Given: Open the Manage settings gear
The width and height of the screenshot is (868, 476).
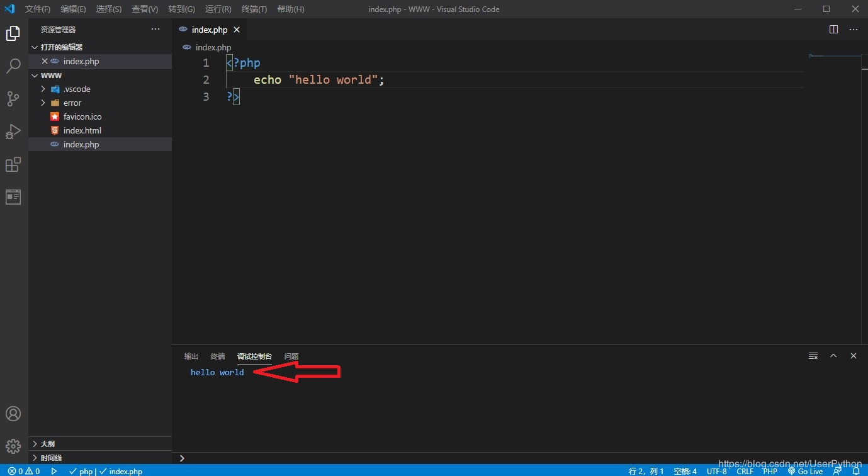Looking at the screenshot, I should click(13, 446).
